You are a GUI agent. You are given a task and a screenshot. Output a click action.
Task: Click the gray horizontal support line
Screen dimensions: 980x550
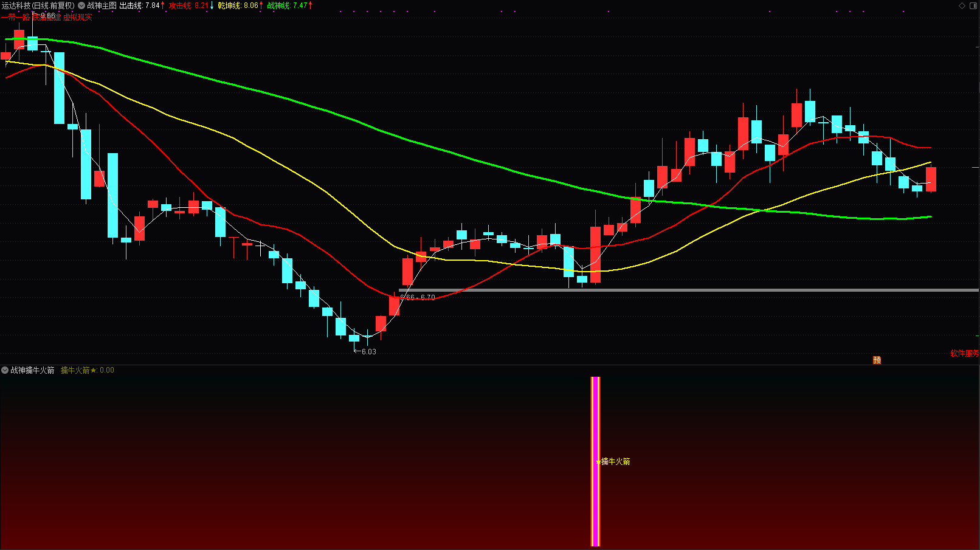pyautogui.click(x=689, y=290)
